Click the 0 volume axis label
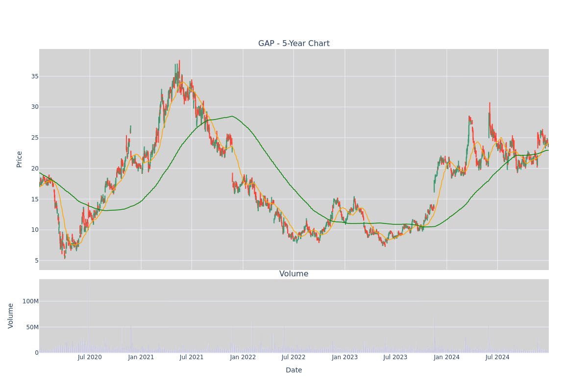The height and width of the screenshot is (392, 588). pyautogui.click(x=37, y=353)
